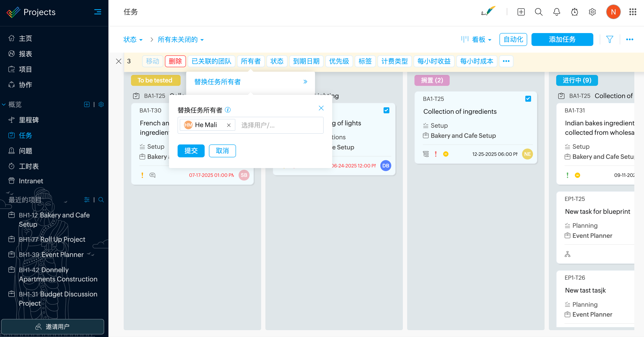Open the 所有未关闭的 view dropdown

tap(181, 39)
